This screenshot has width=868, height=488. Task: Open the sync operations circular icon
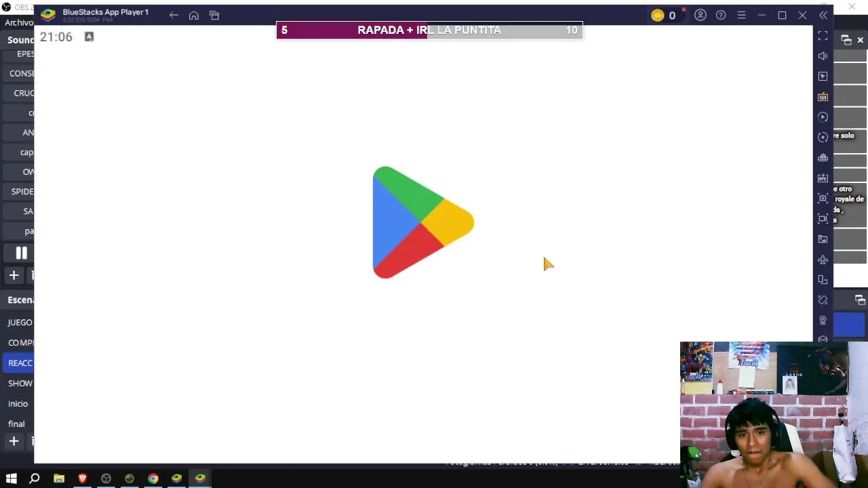tap(823, 137)
